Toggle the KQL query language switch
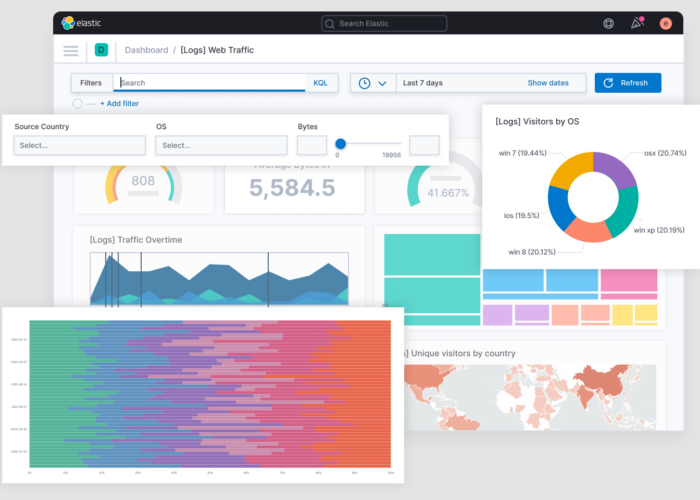The width and height of the screenshot is (700, 500). coord(320,83)
